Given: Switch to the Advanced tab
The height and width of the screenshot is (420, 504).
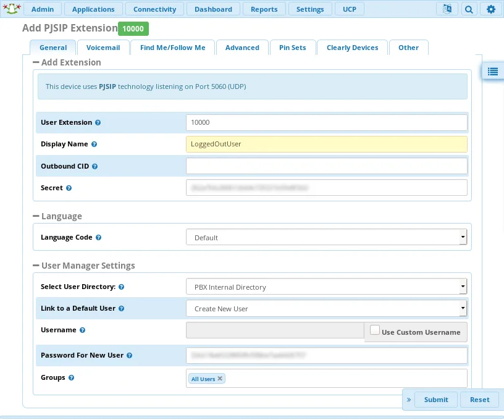Looking at the screenshot, I should (242, 48).
